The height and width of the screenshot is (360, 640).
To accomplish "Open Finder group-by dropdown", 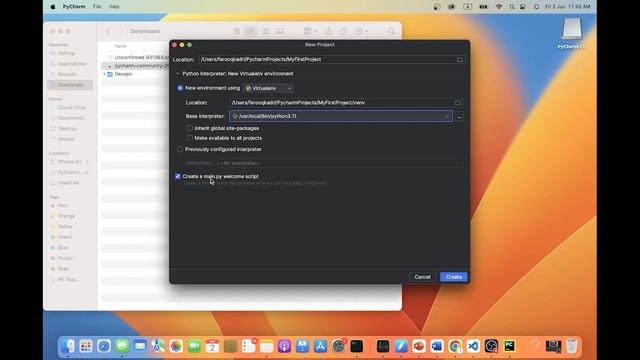I will point(311,31).
